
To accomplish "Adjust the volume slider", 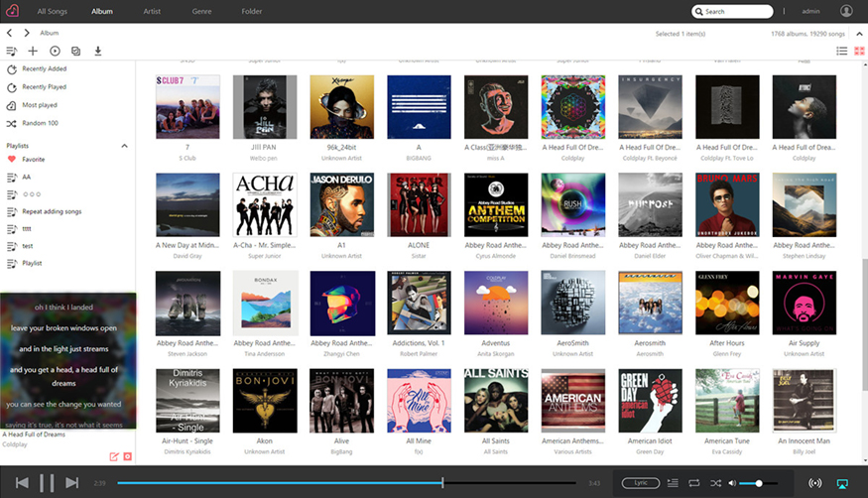I will point(759,483).
